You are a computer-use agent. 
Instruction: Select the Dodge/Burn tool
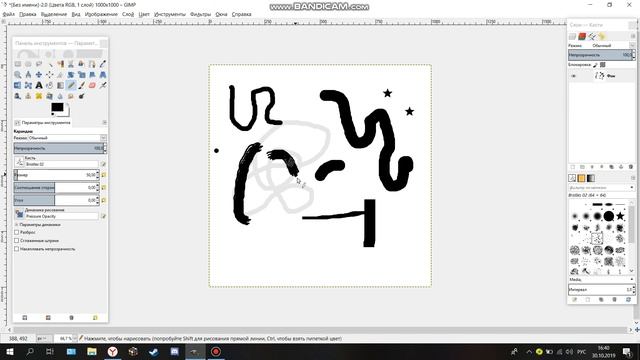click(x=81, y=96)
